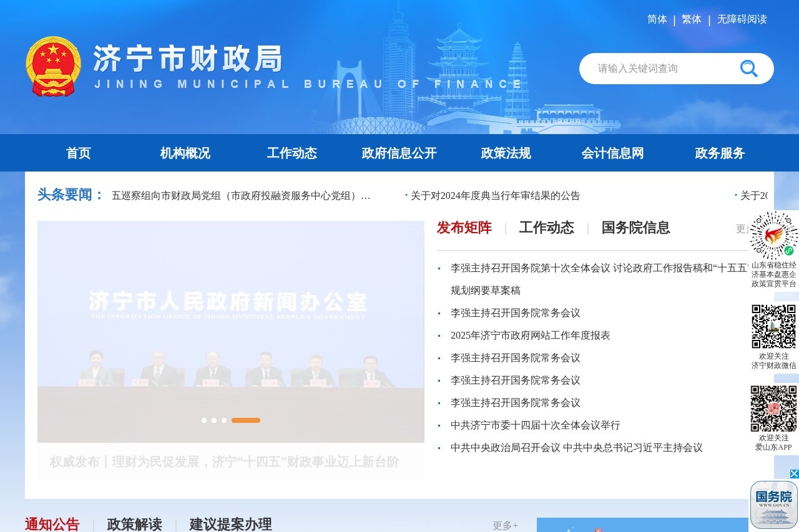Open 会计信息网 menu item
This screenshot has width=799, height=532.
click(613, 153)
